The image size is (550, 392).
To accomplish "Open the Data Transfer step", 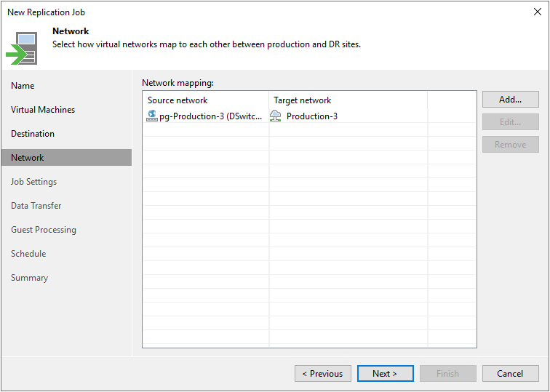I will [36, 206].
